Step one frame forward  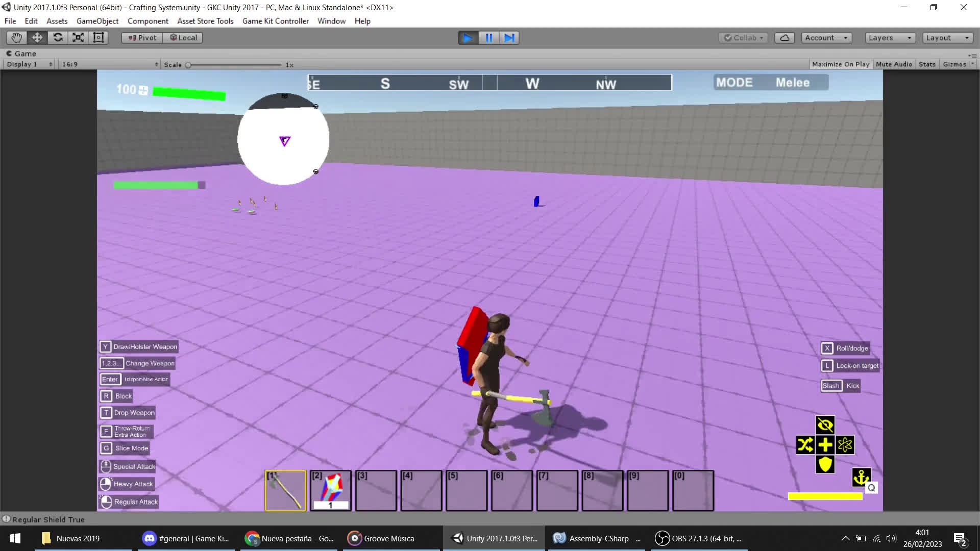pyautogui.click(x=509, y=37)
